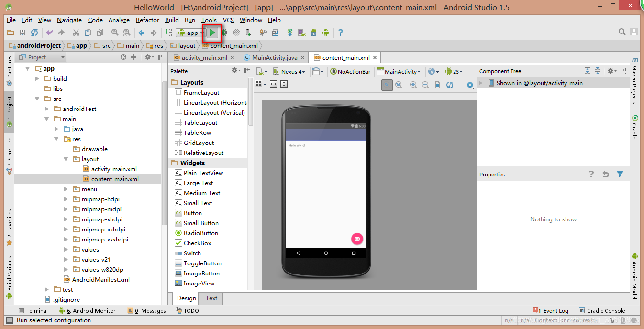Screen dimensions: 644x329
Task: Click the Properties filter funnel icon
Action: point(620,175)
